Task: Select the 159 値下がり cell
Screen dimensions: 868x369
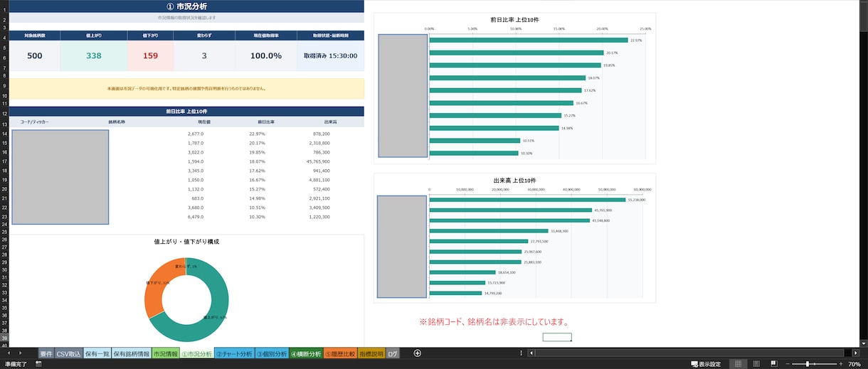Action: click(x=150, y=55)
